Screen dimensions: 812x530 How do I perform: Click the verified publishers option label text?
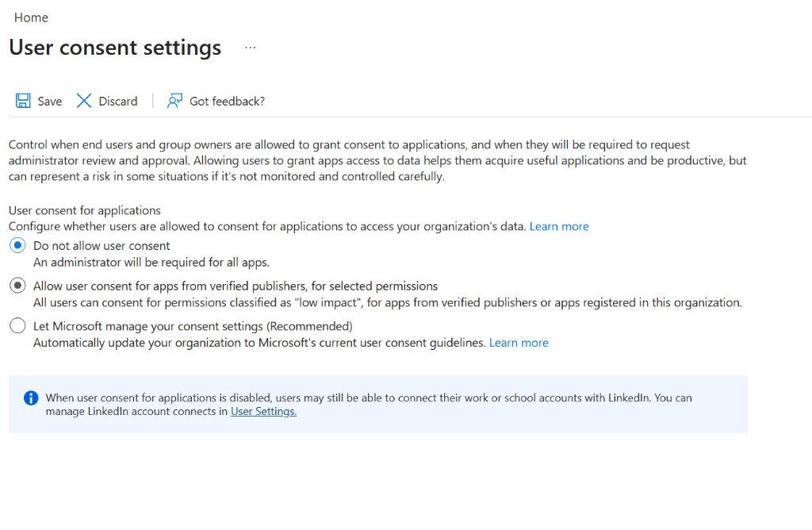click(x=235, y=286)
